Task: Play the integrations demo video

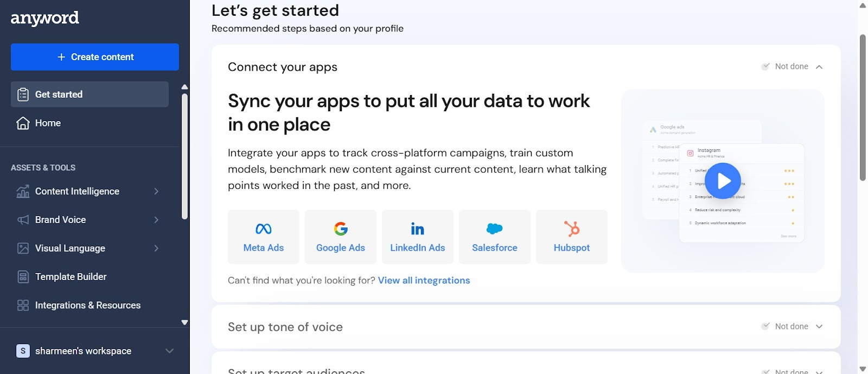Action: [x=723, y=181]
